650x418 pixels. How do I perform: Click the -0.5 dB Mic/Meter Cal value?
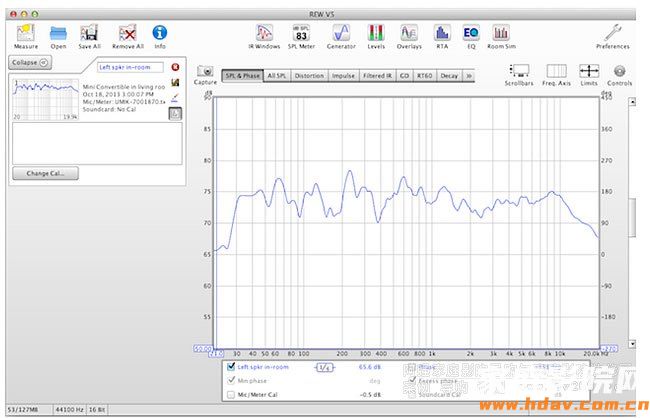[371, 395]
